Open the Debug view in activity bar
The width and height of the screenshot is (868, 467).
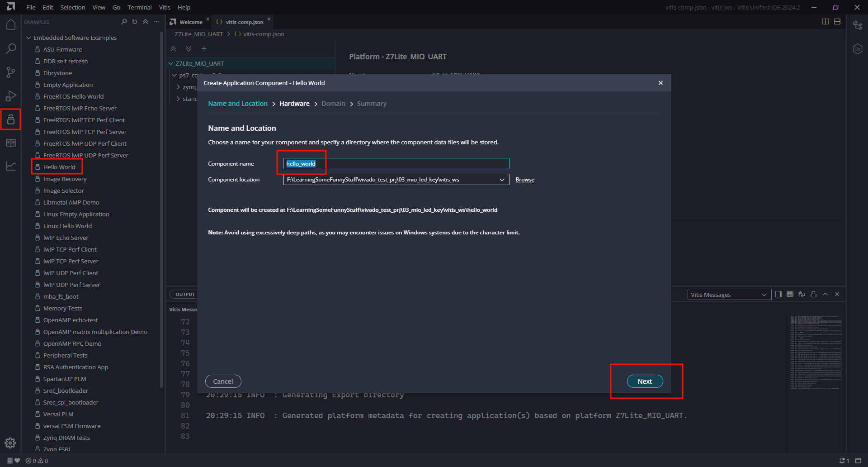[11, 96]
